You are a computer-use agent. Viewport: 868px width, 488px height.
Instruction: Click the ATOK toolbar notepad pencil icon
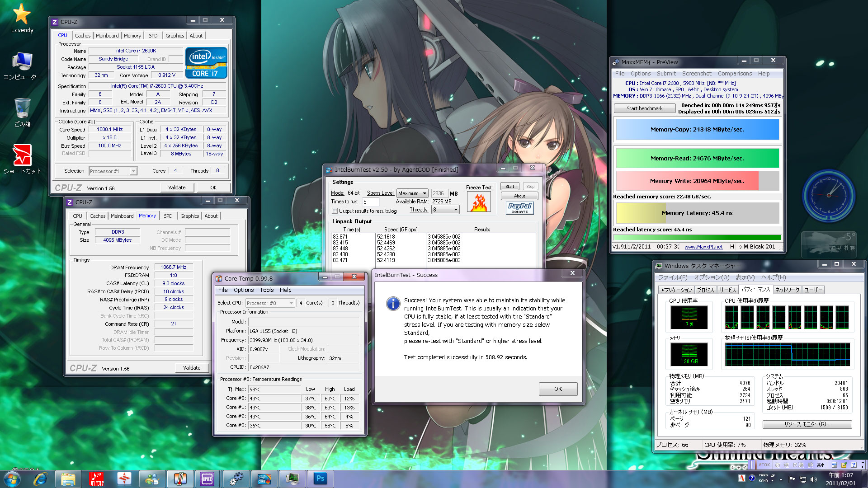click(844, 465)
